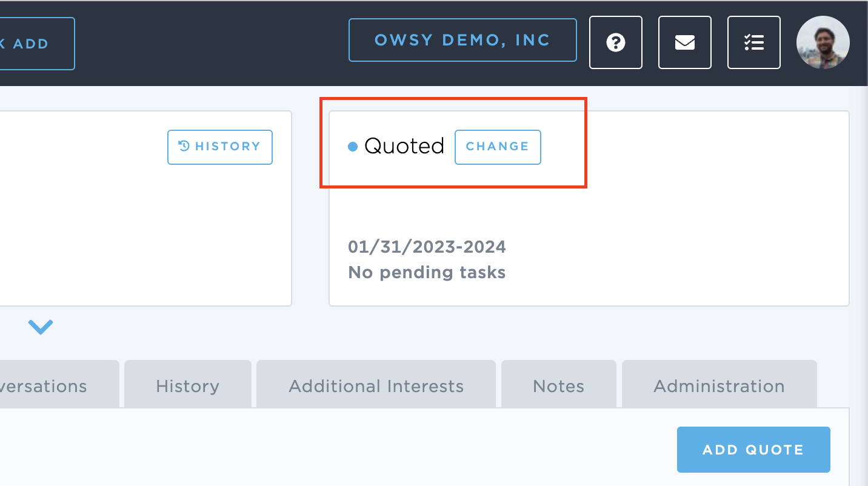Click the OWSY DEMO, INC button
Image resolution: width=868 pixels, height=486 pixels.
coord(462,40)
